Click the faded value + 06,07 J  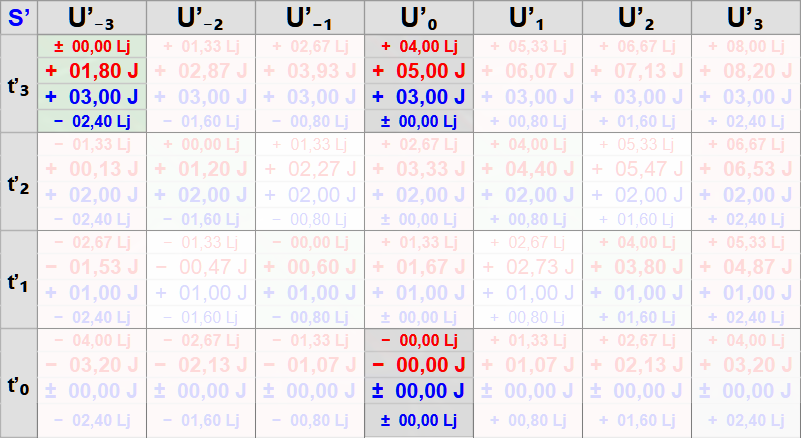tap(528, 71)
